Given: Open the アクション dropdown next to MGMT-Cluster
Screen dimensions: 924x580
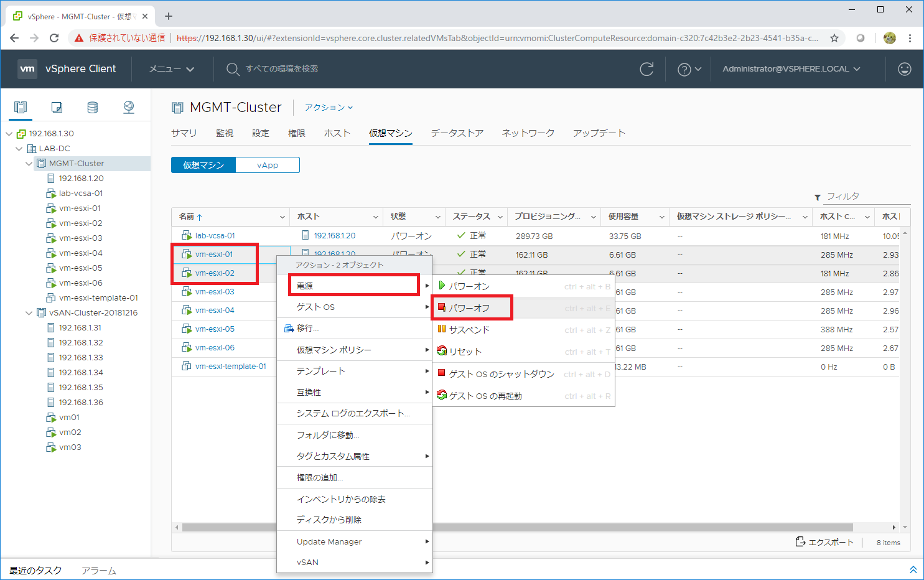Looking at the screenshot, I should pos(329,108).
